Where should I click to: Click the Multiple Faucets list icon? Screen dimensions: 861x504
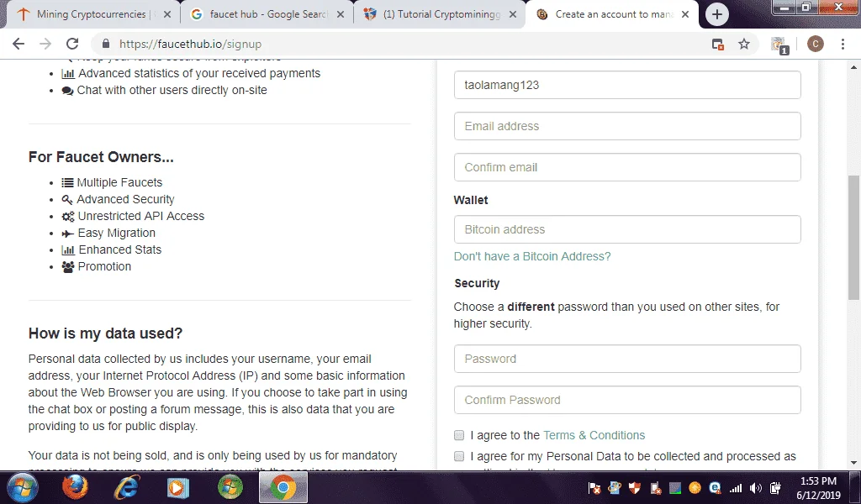click(67, 182)
